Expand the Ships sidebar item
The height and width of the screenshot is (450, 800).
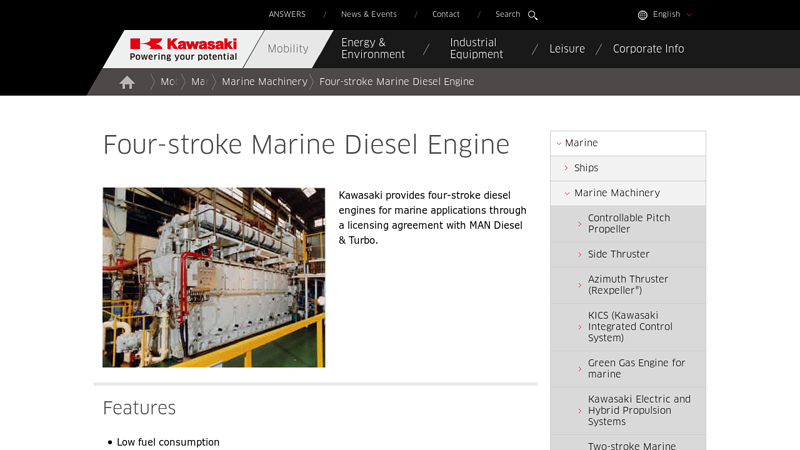[x=628, y=168]
